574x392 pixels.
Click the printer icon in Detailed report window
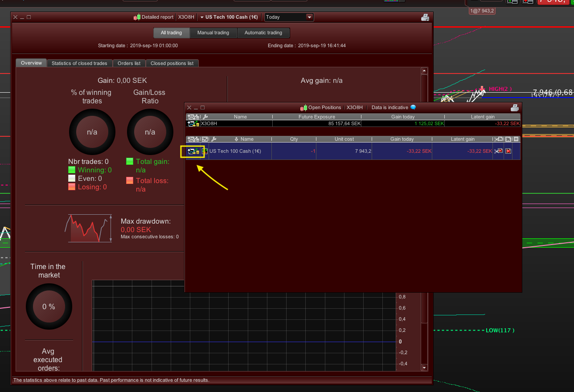pyautogui.click(x=425, y=17)
